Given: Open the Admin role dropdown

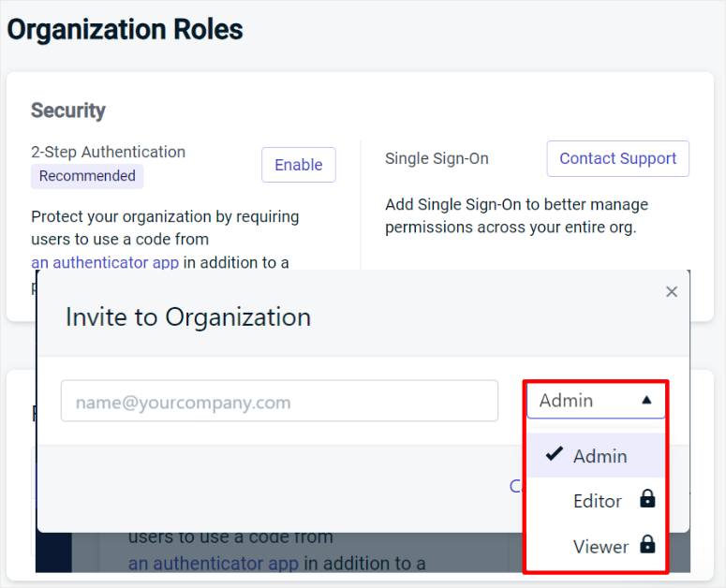Looking at the screenshot, I should tap(596, 400).
